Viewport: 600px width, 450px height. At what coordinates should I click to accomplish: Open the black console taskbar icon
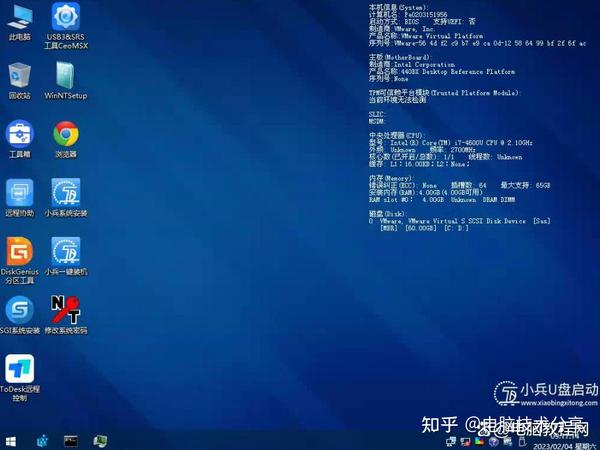pyautogui.click(x=71, y=441)
